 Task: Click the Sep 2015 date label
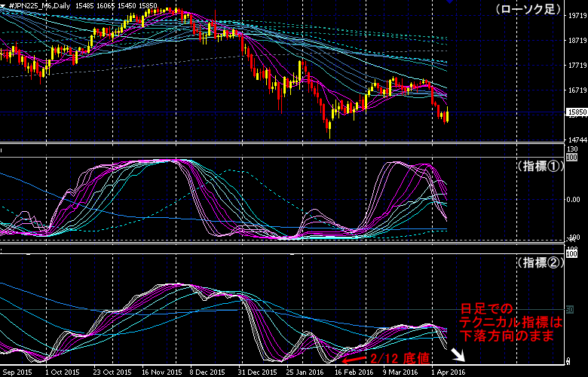17,372
